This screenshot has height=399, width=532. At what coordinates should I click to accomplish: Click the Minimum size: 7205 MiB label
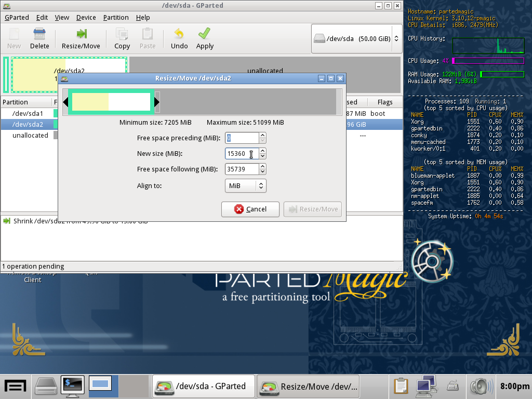point(155,123)
